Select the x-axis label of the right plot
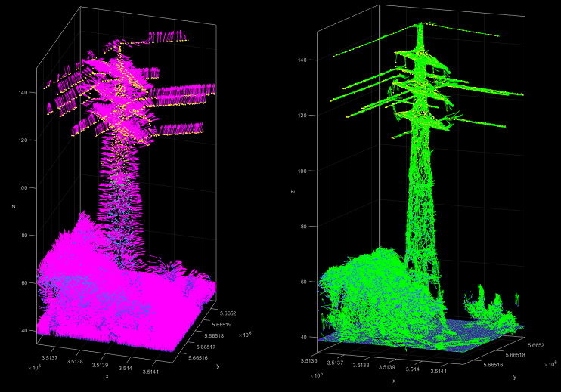 394,381
